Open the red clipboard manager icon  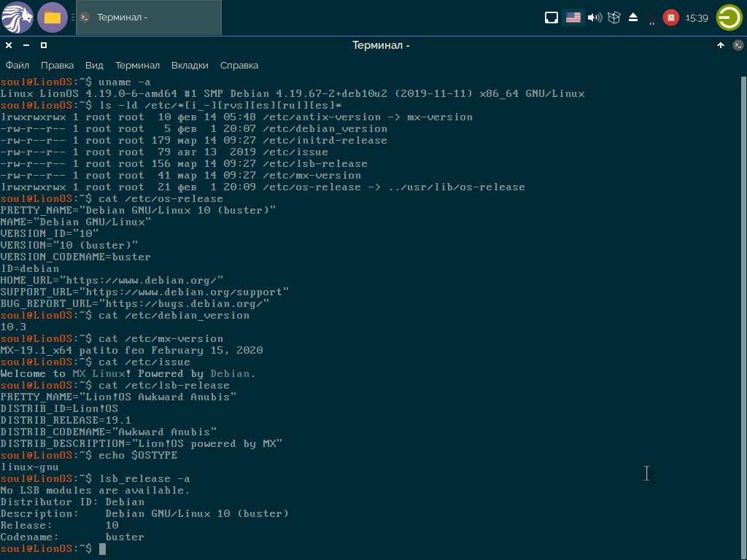[671, 17]
